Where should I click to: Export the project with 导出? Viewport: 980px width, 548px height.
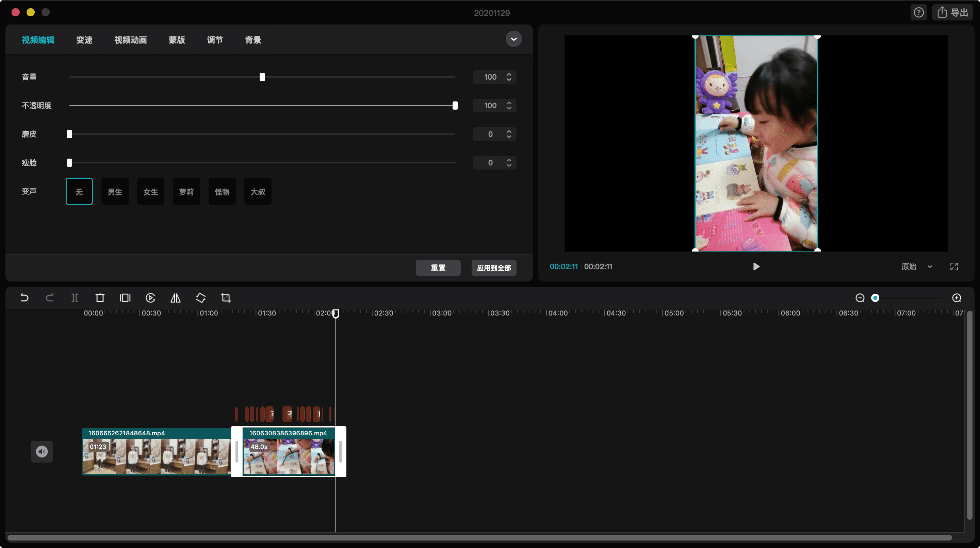(953, 13)
